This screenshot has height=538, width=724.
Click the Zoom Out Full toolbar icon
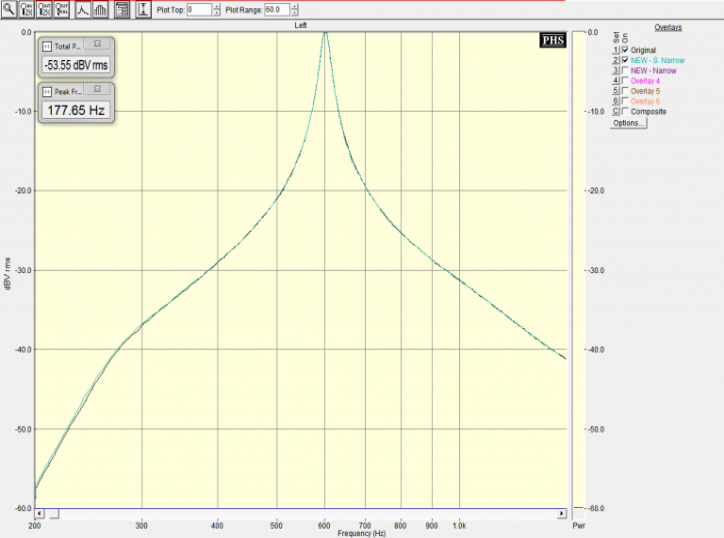(63, 10)
